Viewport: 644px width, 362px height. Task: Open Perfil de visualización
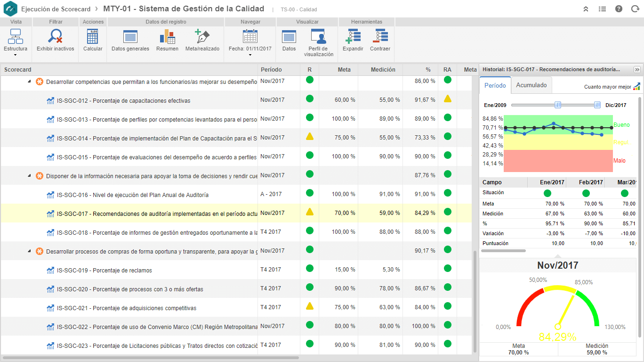pyautogui.click(x=319, y=42)
